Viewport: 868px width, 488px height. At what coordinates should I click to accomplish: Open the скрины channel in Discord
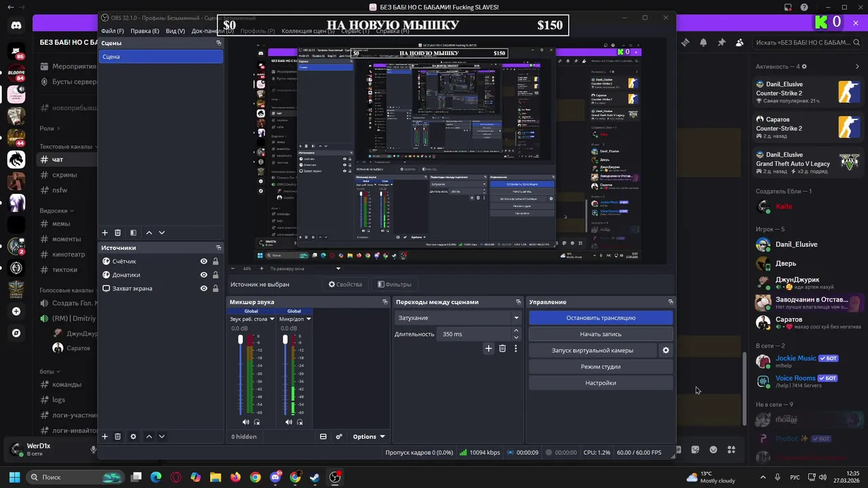pyautogui.click(x=66, y=175)
